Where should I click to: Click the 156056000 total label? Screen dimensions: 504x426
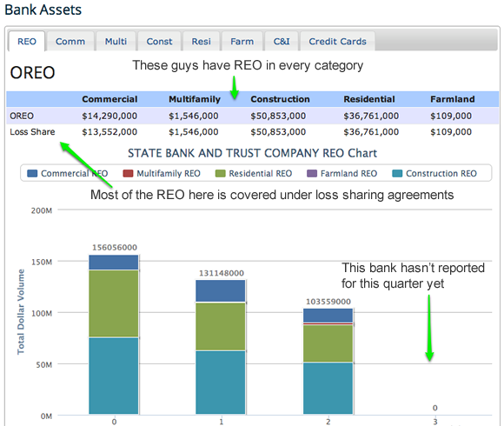pos(115,247)
